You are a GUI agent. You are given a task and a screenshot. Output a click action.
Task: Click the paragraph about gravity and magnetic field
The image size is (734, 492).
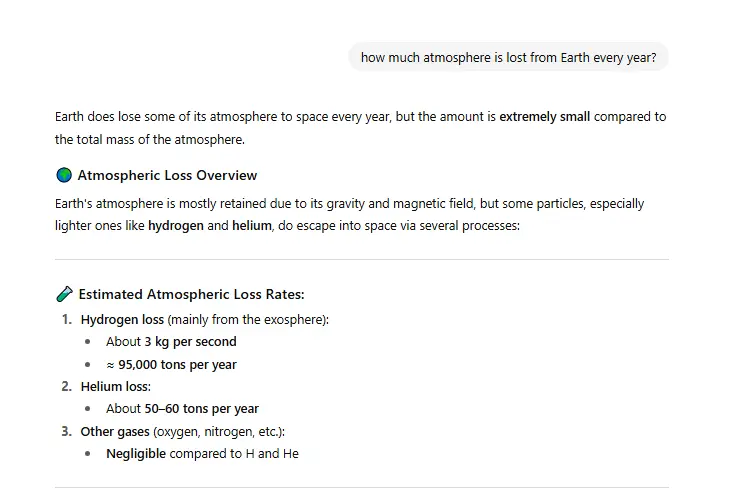point(350,204)
